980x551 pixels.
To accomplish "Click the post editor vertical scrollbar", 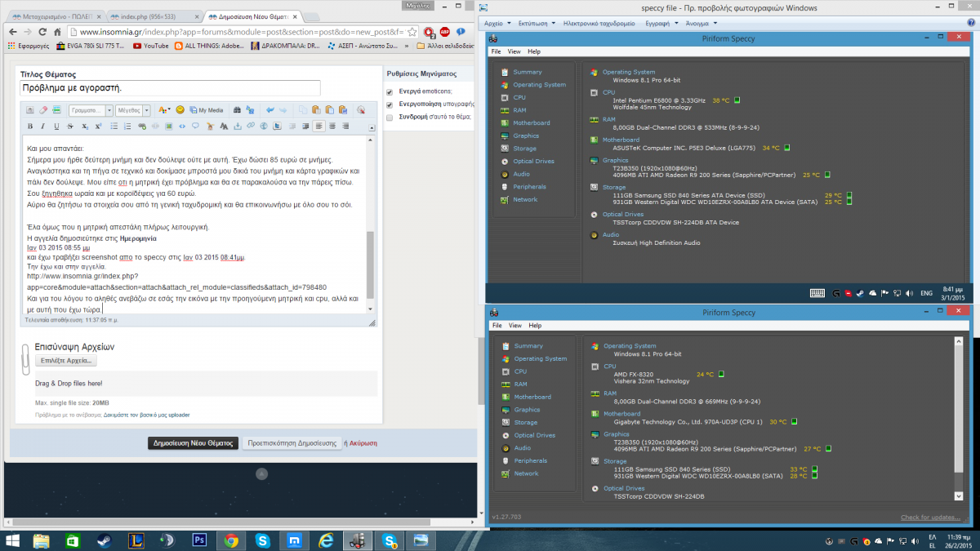I will pos(371,224).
